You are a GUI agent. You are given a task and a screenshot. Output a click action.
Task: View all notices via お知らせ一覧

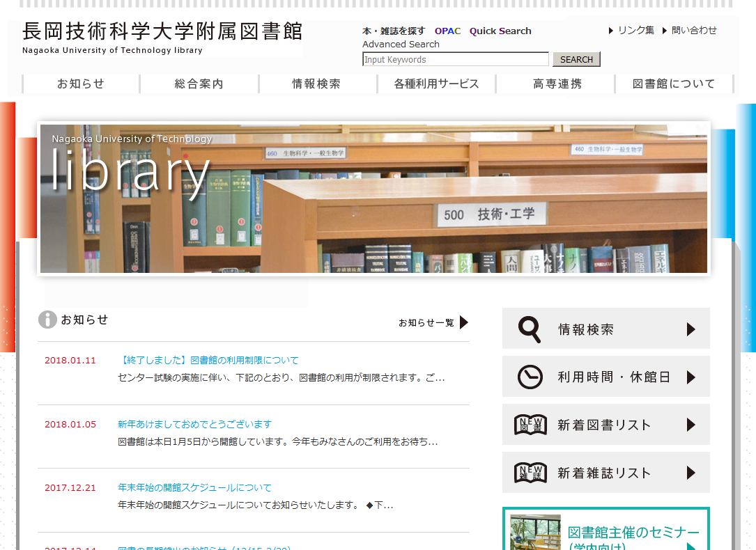tap(426, 322)
